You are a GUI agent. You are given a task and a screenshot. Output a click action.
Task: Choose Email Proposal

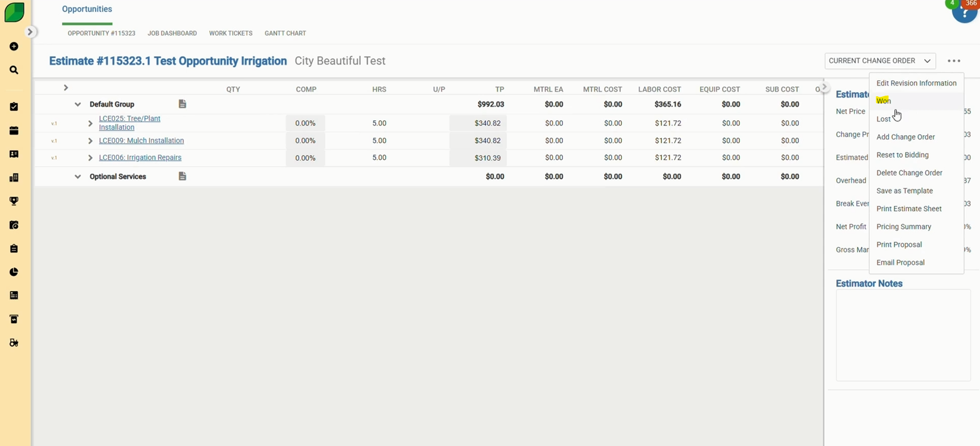pyautogui.click(x=916, y=262)
